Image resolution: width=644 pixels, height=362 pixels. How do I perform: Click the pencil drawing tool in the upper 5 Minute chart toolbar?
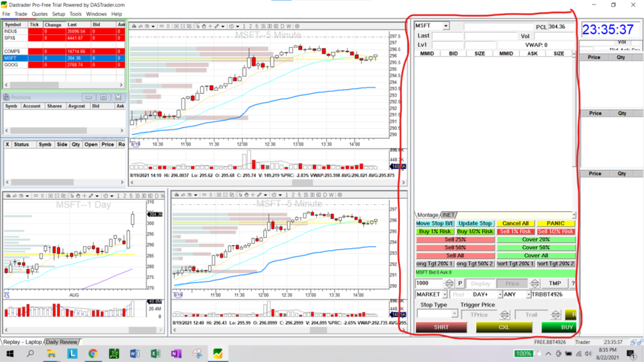[x=217, y=26]
